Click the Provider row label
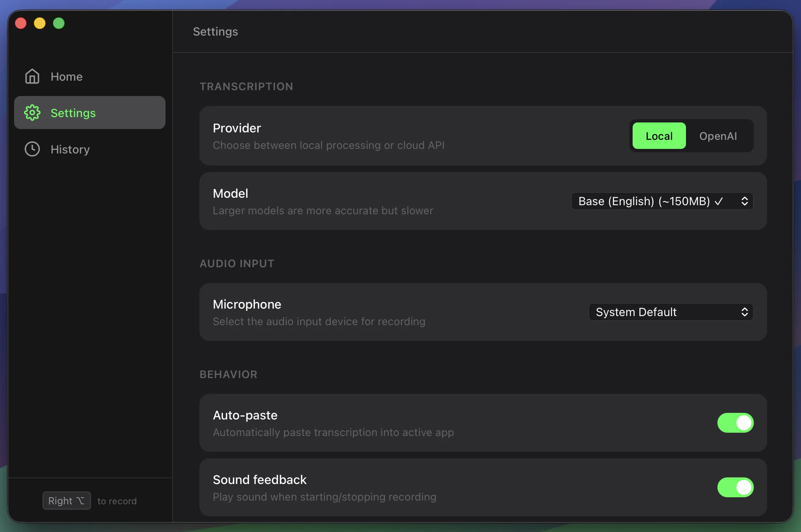 pyautogui.click(x=237, y=128)
